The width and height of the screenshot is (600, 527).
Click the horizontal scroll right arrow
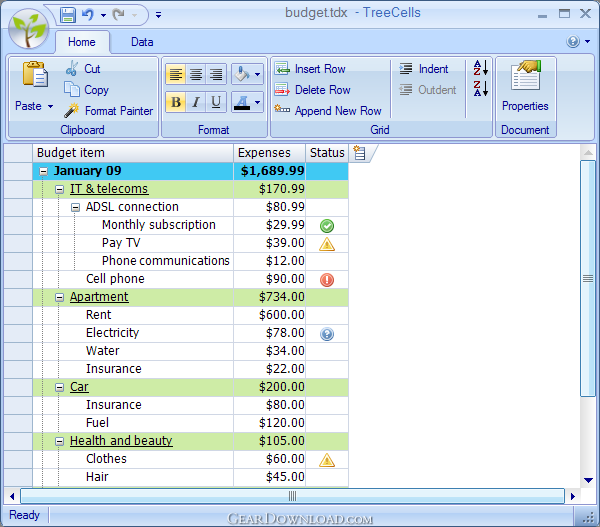click(x=572, y=496)
